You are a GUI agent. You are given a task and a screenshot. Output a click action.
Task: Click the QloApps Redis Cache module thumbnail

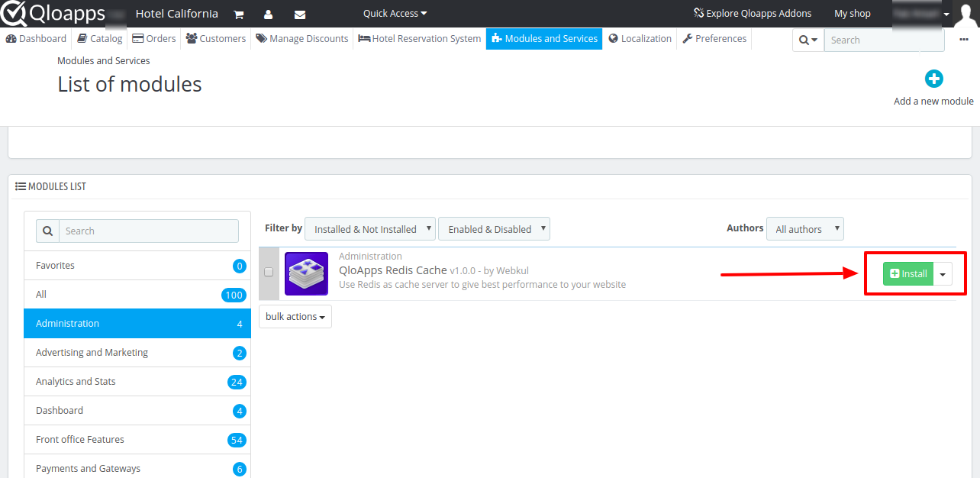pyautogui.click(x=306, y=272)
